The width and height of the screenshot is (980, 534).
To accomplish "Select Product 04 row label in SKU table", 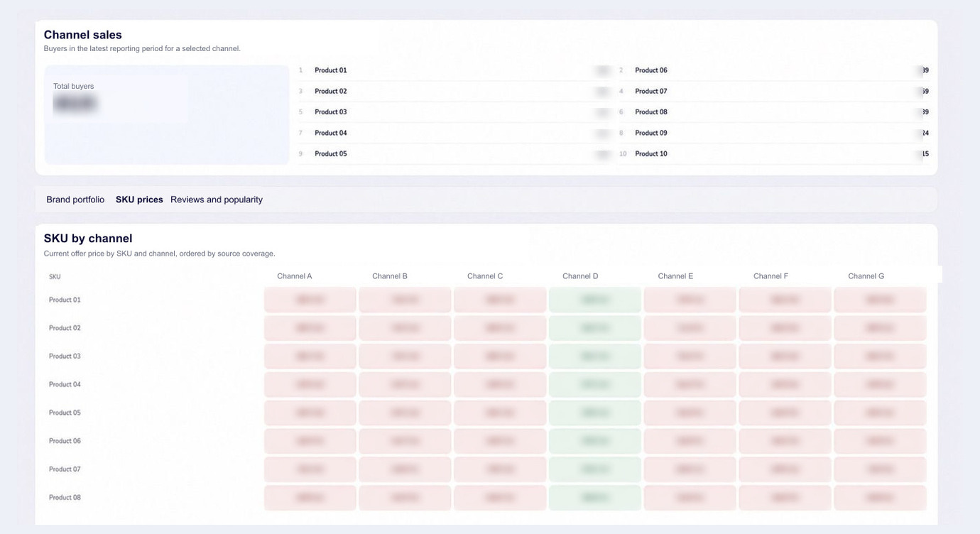I will [x=65, y=384].
